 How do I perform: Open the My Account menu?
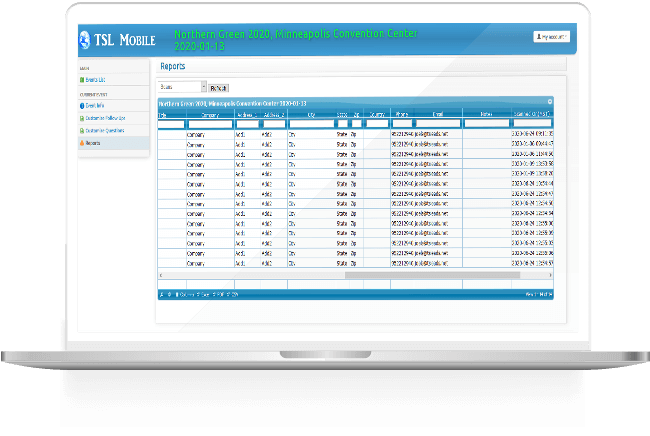click(551, 36)
